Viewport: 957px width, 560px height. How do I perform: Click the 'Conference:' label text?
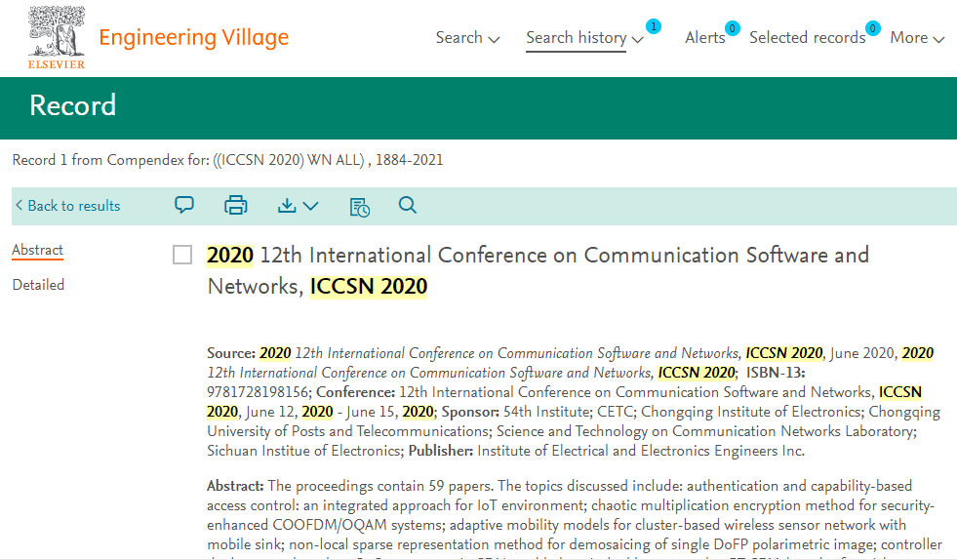356,392
